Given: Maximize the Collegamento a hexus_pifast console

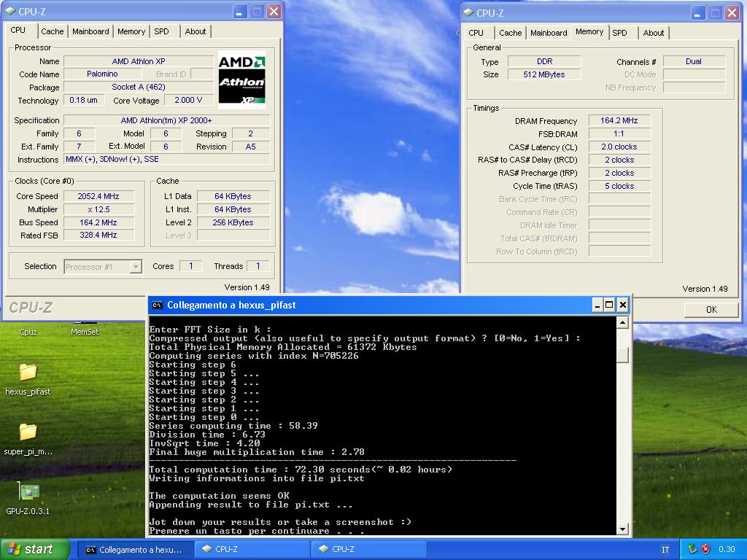Looking at the screenshot, I should (609, 305).
